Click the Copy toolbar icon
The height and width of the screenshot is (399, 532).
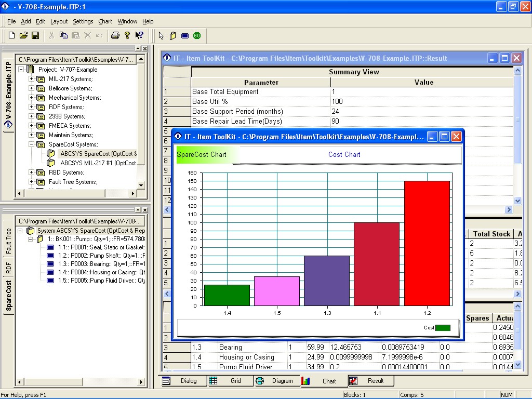point(63,35)
